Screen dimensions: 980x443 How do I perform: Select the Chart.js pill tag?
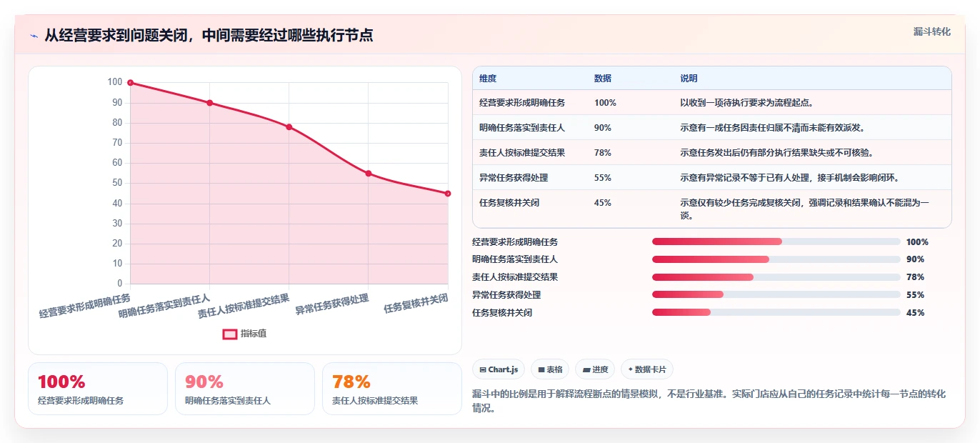coord(499,369)
